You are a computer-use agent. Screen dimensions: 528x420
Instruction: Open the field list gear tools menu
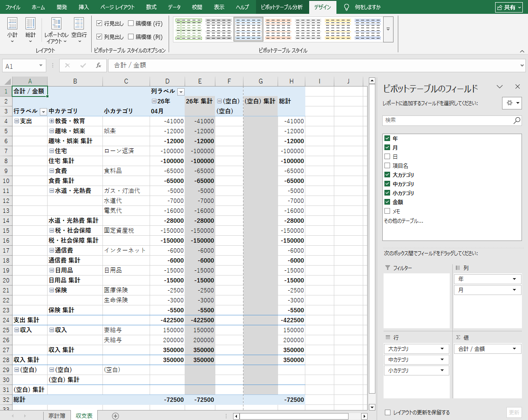(x=512, y=103)
